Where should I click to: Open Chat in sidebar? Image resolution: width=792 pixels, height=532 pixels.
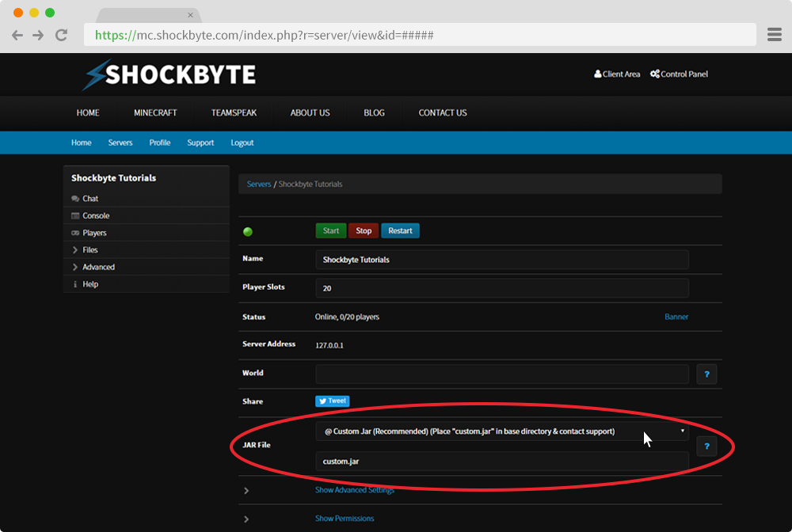147,199
